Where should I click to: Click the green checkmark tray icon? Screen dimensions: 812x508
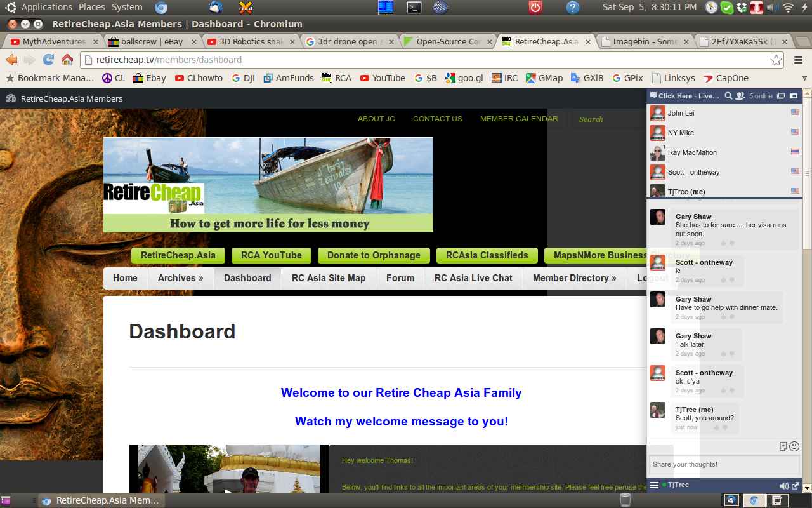tap(727, 8)
